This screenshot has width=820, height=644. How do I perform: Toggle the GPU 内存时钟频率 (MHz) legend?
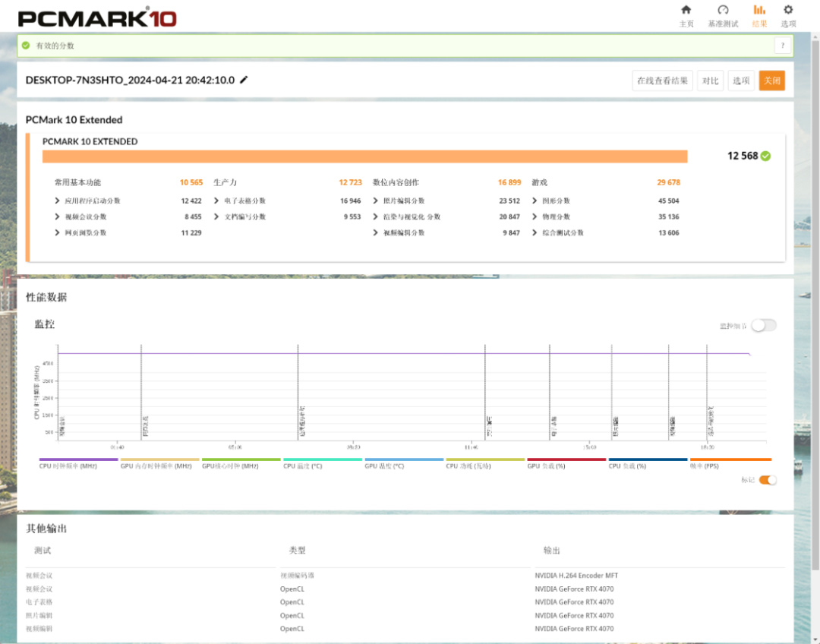coord(159,463)
